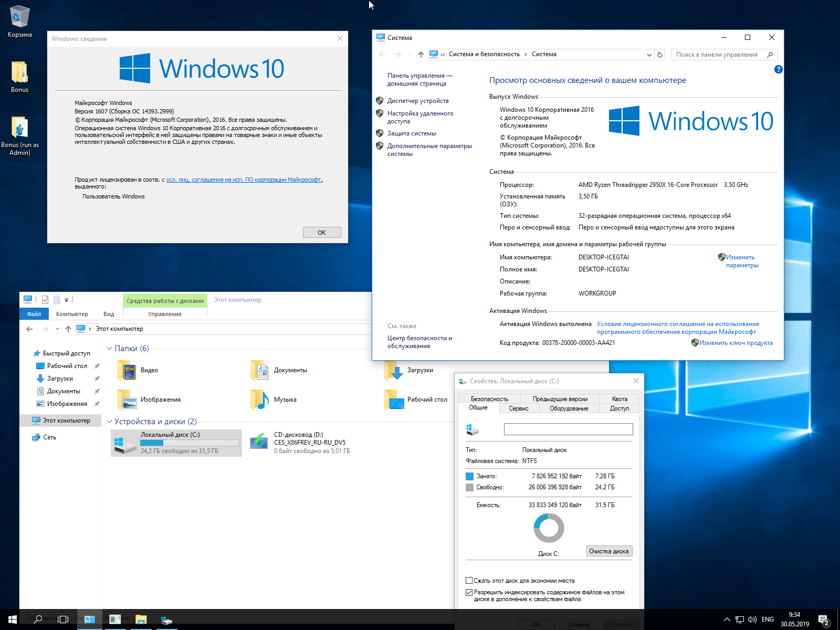
Task: Click the disk label input field
Action: pyautogui.click(x=569, y=429)
